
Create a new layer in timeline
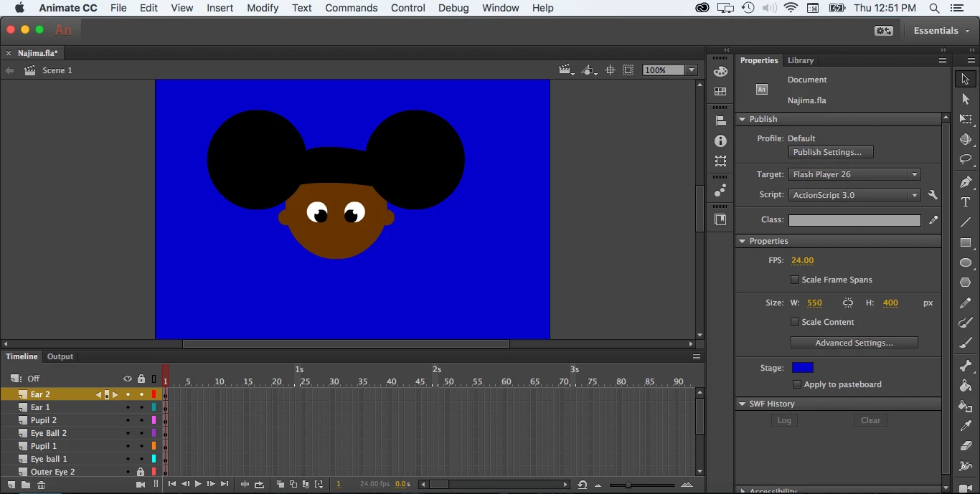click(11, 485)
